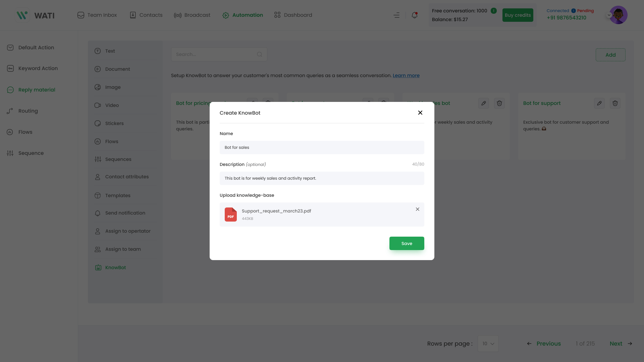
Task: Open Send notification item
Action: point(125,213)
